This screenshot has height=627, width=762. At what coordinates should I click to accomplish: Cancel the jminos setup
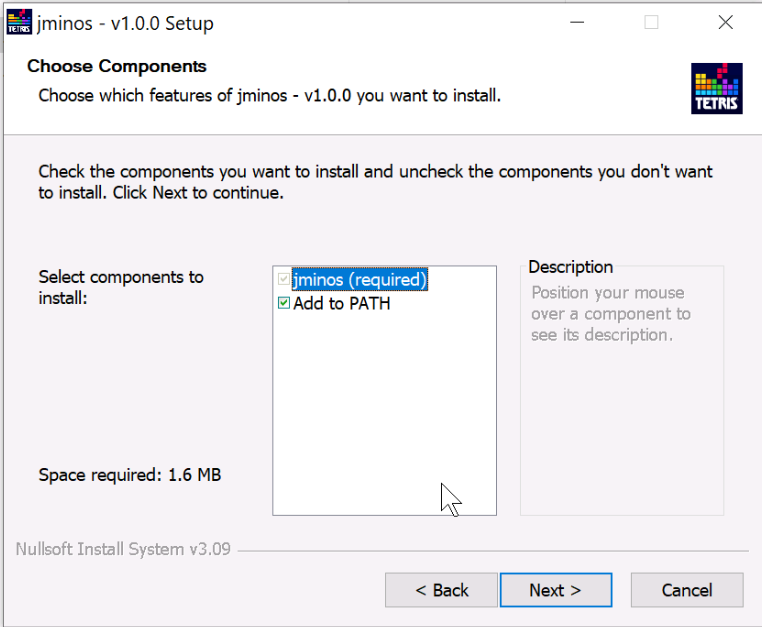pos(687,590)
